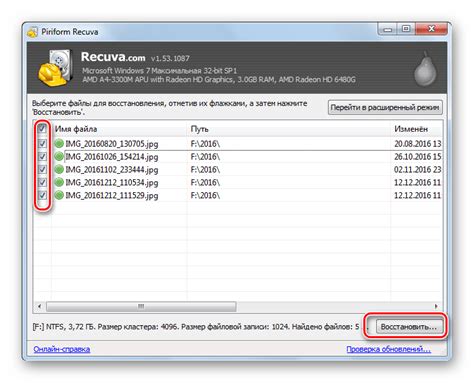Click the Recuva hard drive logo icon

[56, 68]
